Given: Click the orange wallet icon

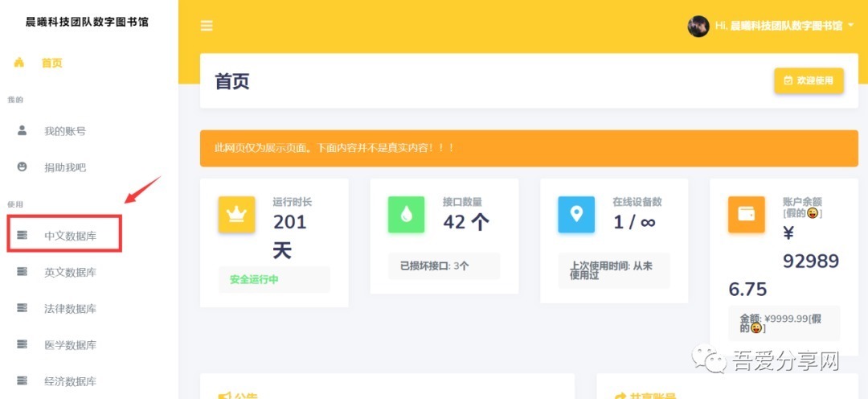Looking at the screenshot, I should (x=746, y=214).
